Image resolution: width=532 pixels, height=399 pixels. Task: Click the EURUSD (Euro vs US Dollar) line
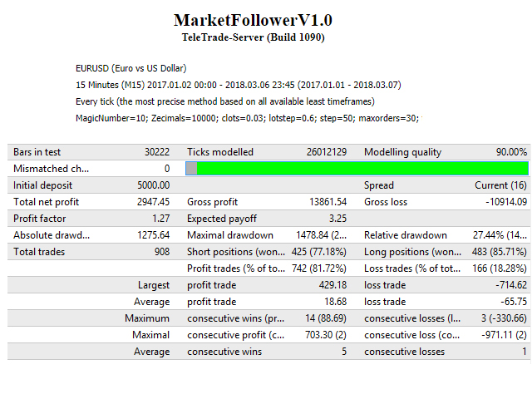(x=131, y=68)
